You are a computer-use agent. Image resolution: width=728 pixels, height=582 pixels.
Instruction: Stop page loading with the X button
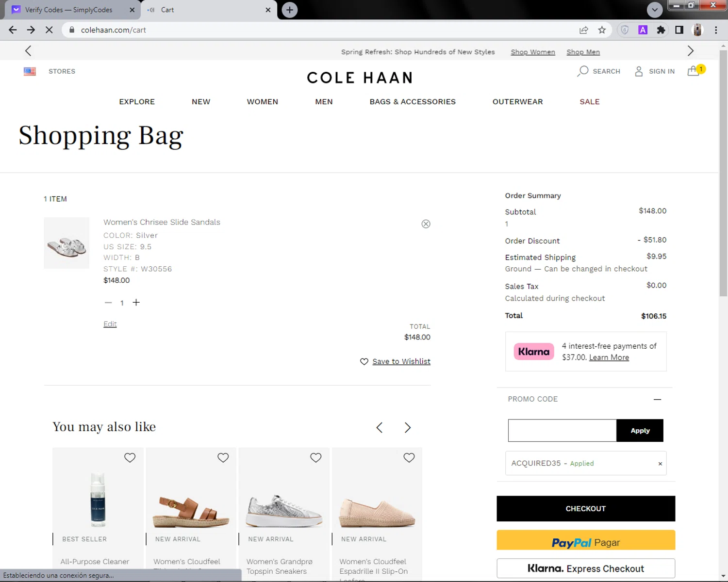click(49, 30)
